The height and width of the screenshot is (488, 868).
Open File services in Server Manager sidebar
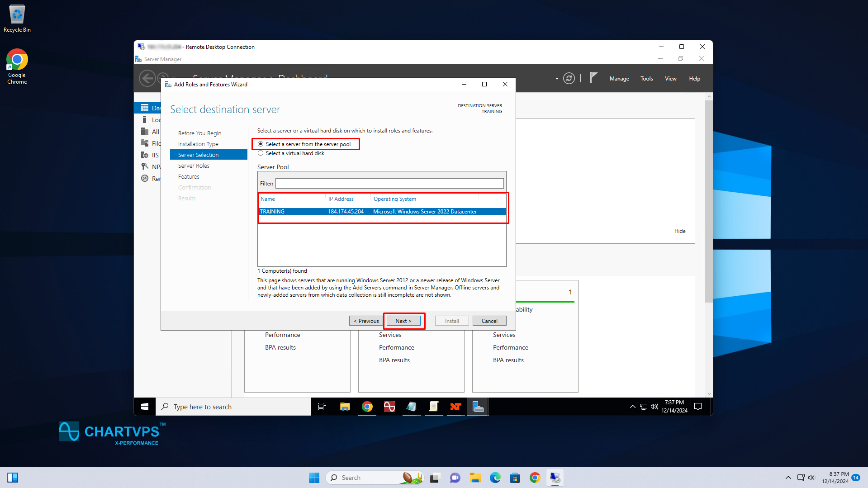(150, 143)
